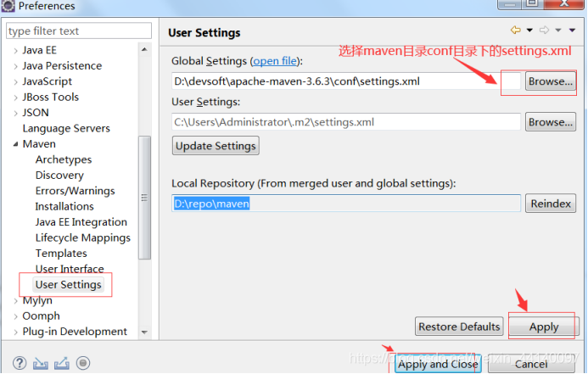Expand the JSON tree node
Screen dimensions: 588x374
pos(15,113)
